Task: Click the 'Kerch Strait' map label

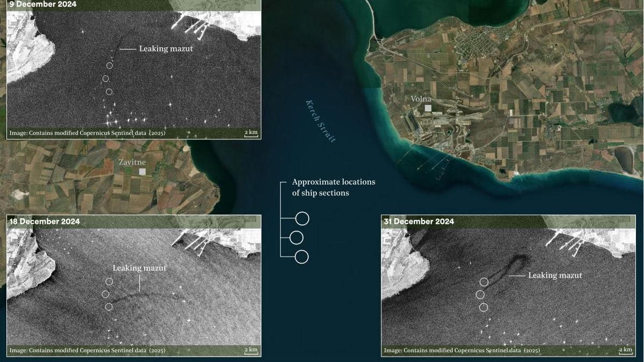Action: pos(321,122)
